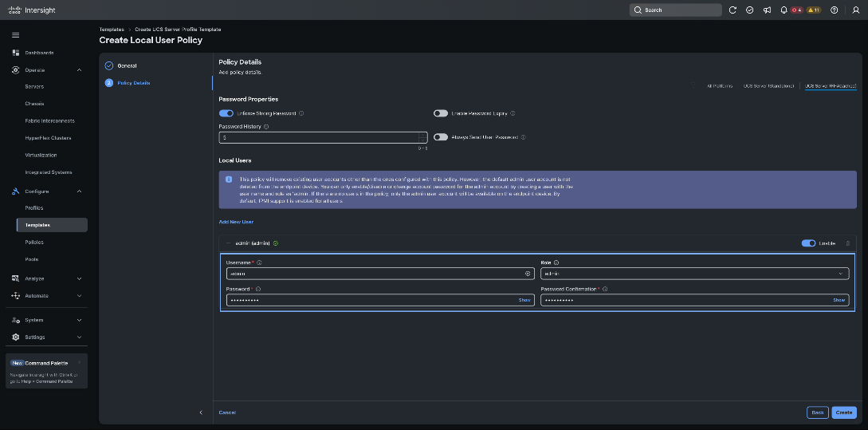Toggle Enable Password Expiry switch
The height and width of the screenshot is (430, 868).
[x=441, y=113]
